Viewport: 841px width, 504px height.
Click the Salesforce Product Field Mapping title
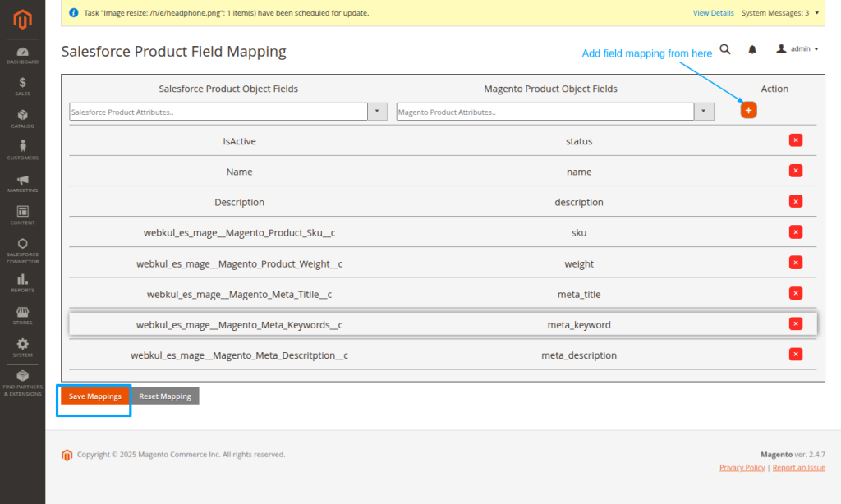[174, 52]
